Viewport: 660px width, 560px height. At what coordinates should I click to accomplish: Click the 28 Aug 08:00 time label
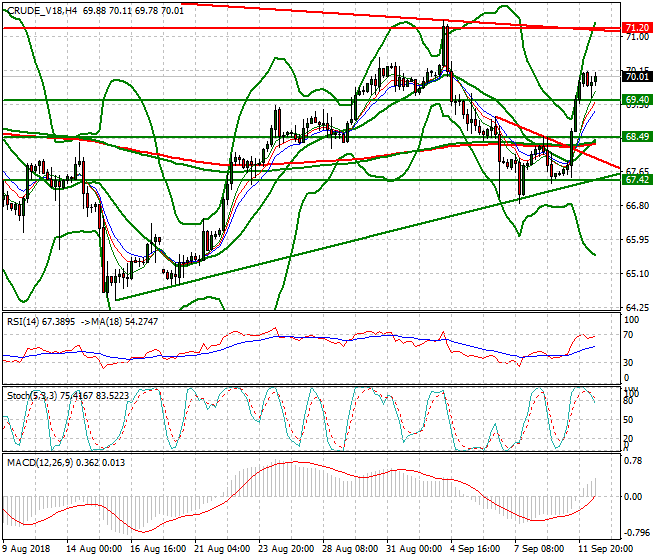(x=350, y=549)
